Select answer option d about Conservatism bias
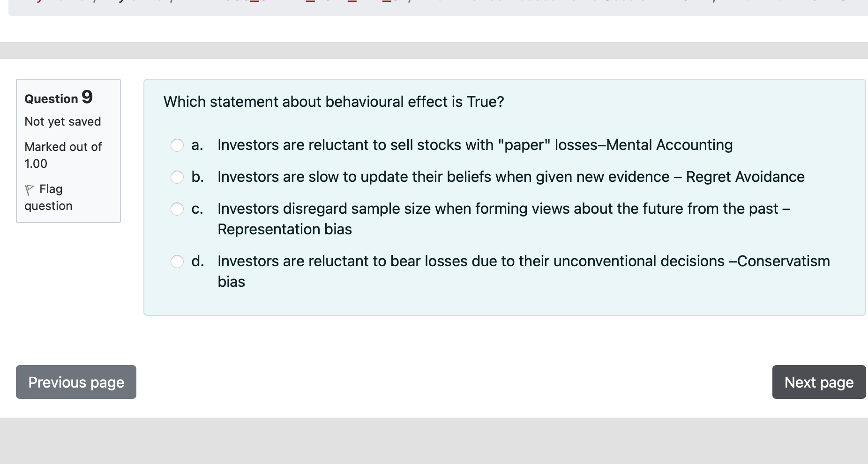Image resolution: width=868 pixels, height=464 pixels. (177, 262)
